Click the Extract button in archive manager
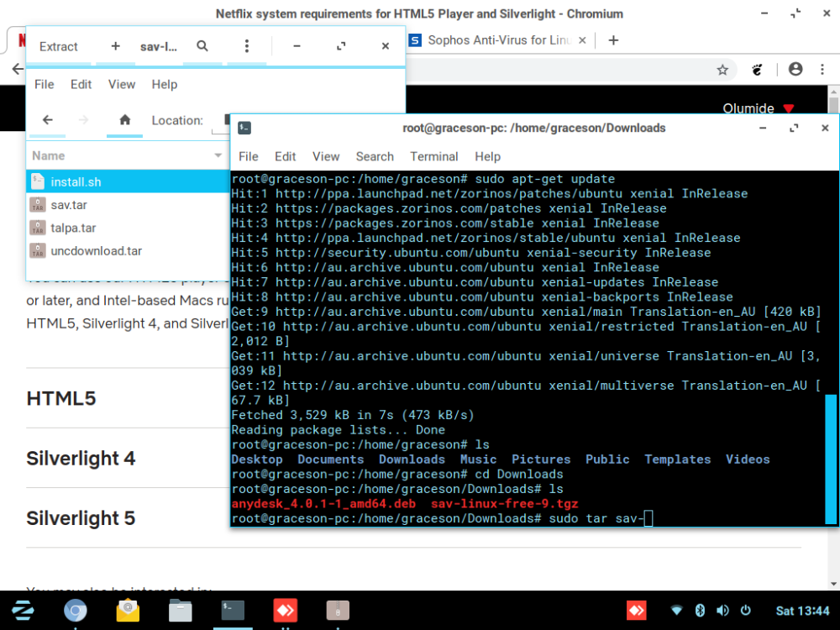The image size is (840, 630). 59,46
